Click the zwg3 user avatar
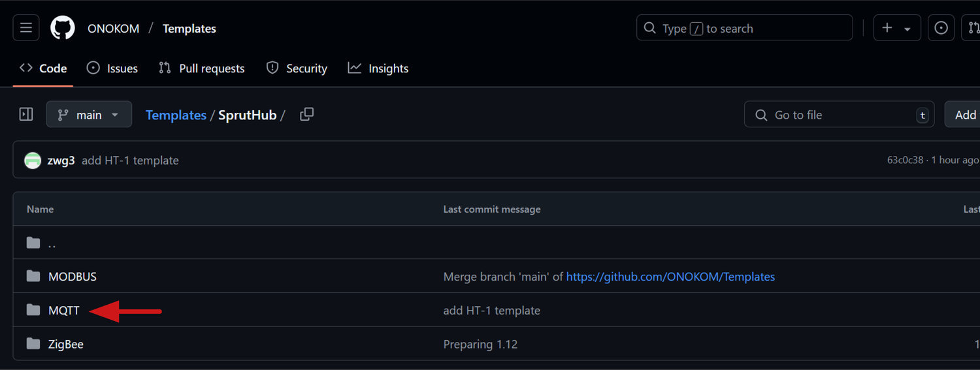Viewport: 980px width, 370px height. pos(33,161)
